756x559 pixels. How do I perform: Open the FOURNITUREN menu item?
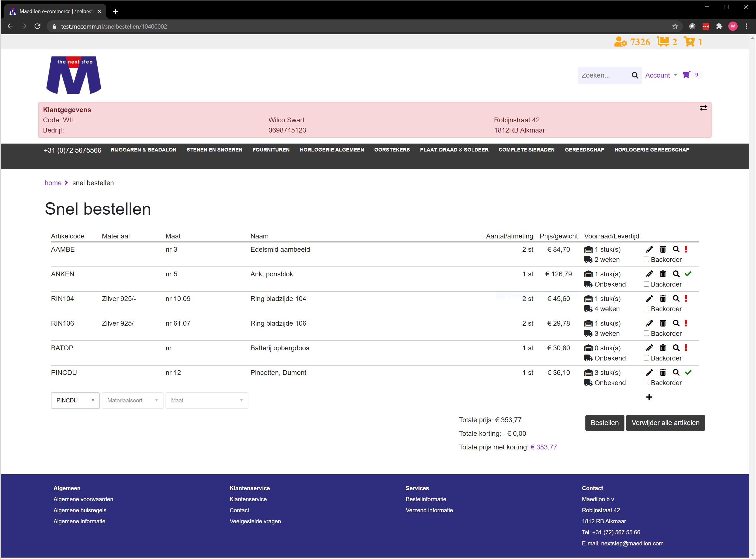271,150
